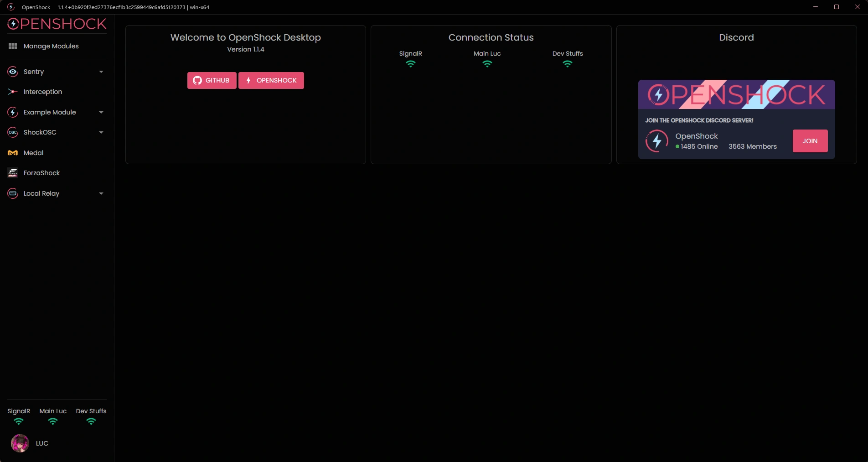Open Manage Modules page
The image size is (868, 462).
pos(57,46)
